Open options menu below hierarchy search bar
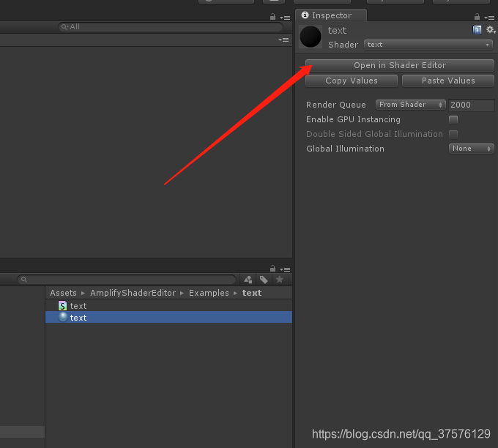The height and width of the screenshot is (448, 498). pyautogui.click(x=283, y=40)
